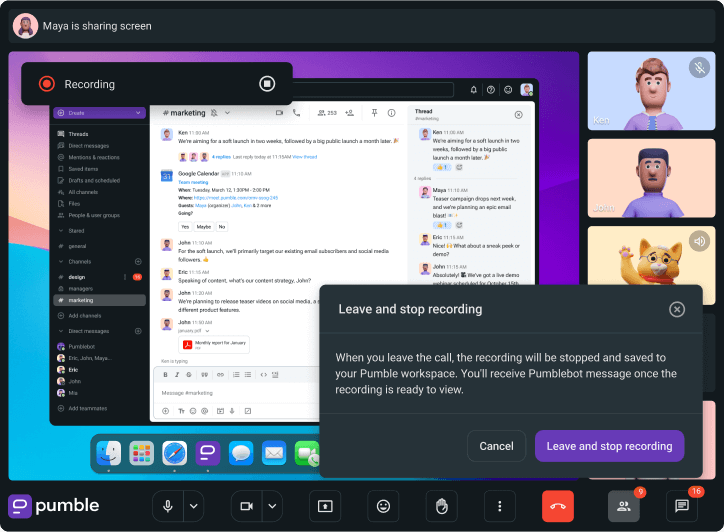Viewport: 724px width, 532px height.
Task: Open Safari in the dock
Action: (175, 453)
